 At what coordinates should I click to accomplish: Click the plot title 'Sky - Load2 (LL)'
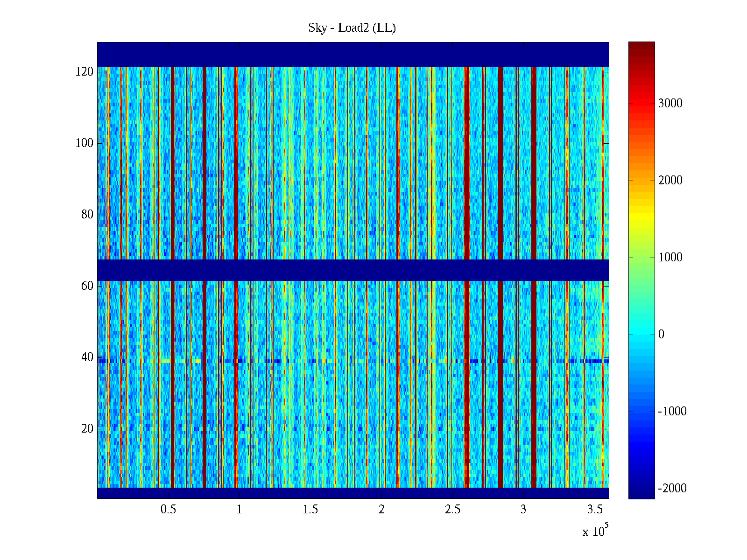tap(352, 28)
